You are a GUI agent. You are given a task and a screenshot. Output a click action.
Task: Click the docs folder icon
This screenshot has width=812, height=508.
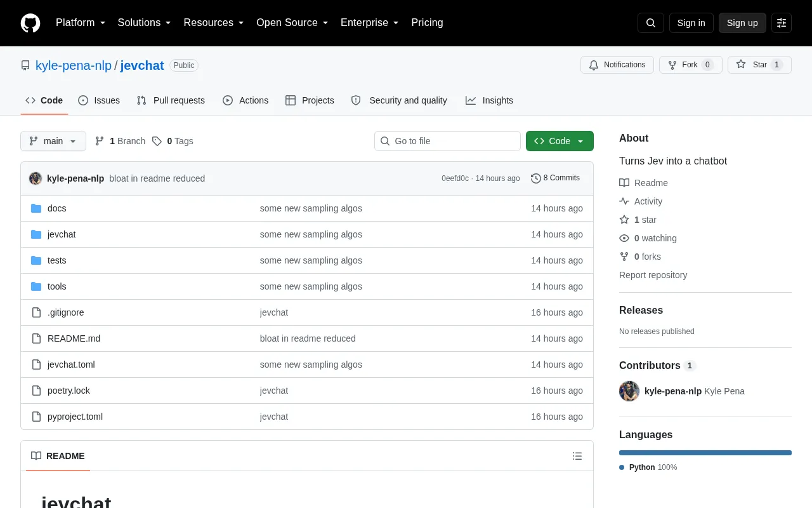coord(36,208)
